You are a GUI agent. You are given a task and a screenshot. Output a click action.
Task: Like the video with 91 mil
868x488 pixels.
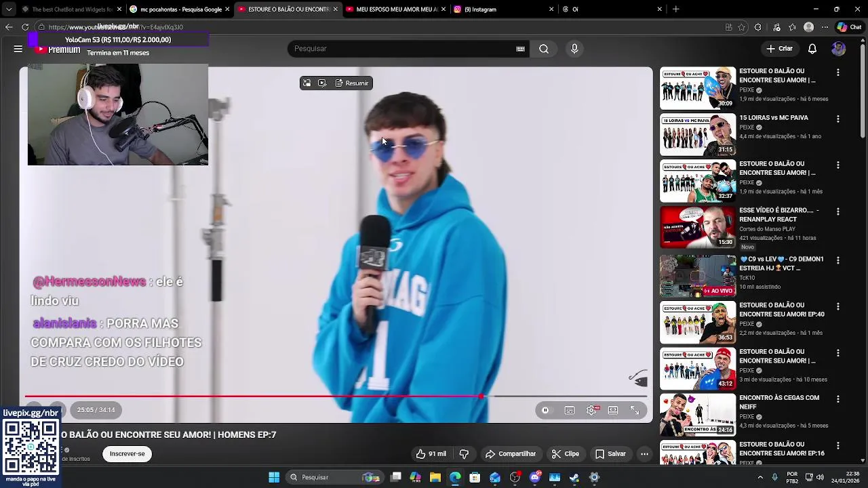(431, 454)
